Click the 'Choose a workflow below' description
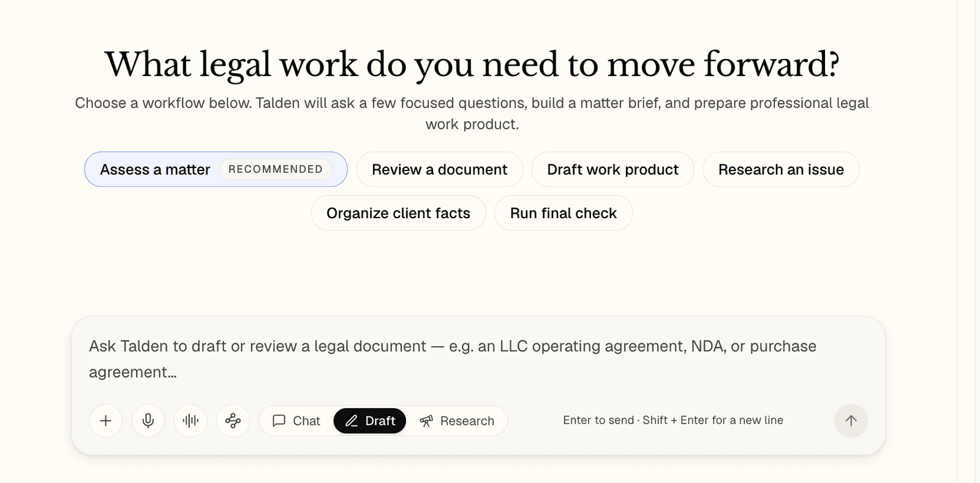 (472, 113)
